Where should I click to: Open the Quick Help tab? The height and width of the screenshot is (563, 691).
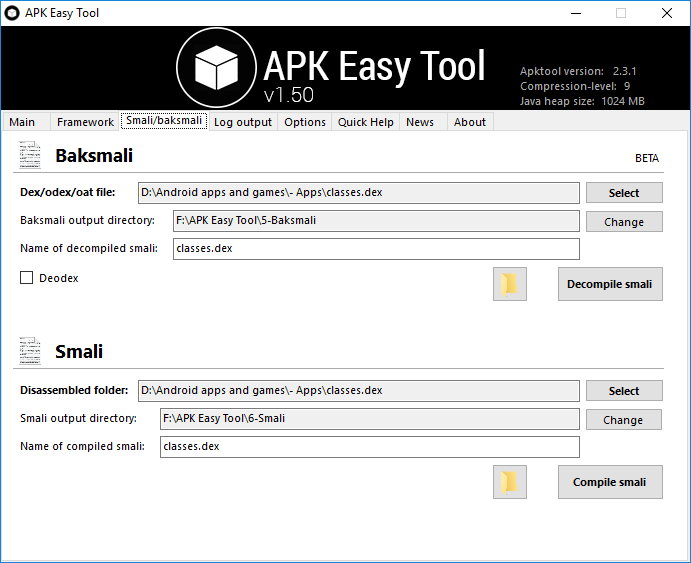click(365, 122)
